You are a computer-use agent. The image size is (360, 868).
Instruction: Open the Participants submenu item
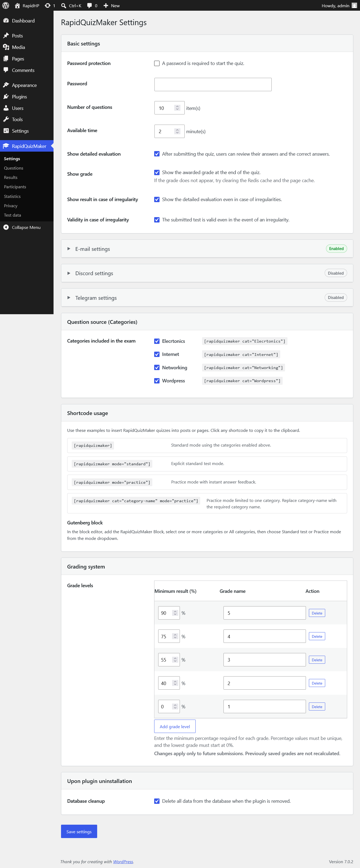(x=15, y=187)
